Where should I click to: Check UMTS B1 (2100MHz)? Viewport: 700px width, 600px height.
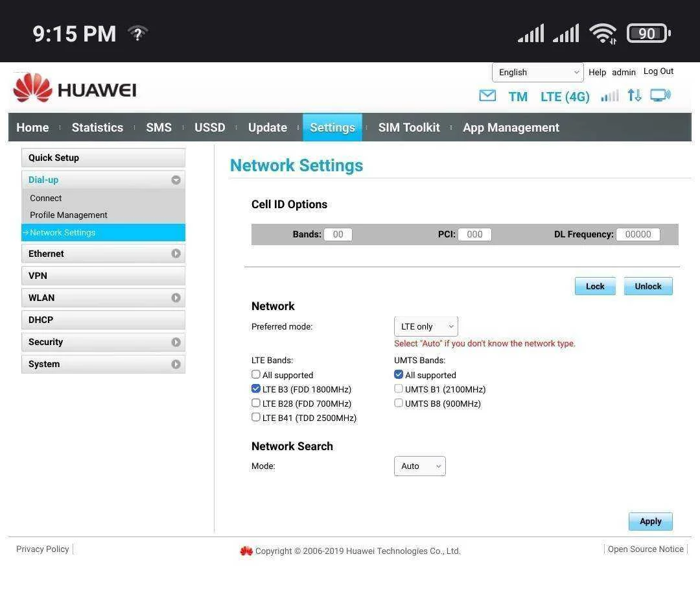click(x=399, y=389)
